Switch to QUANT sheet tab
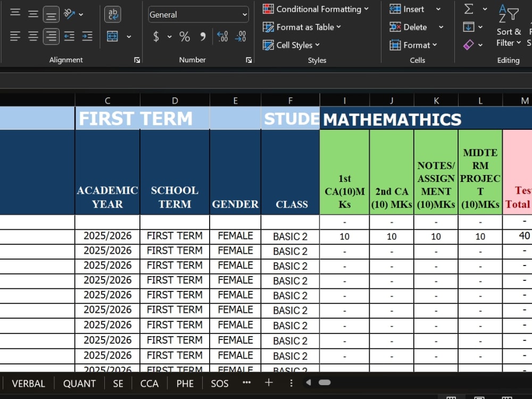 (79, 384)
